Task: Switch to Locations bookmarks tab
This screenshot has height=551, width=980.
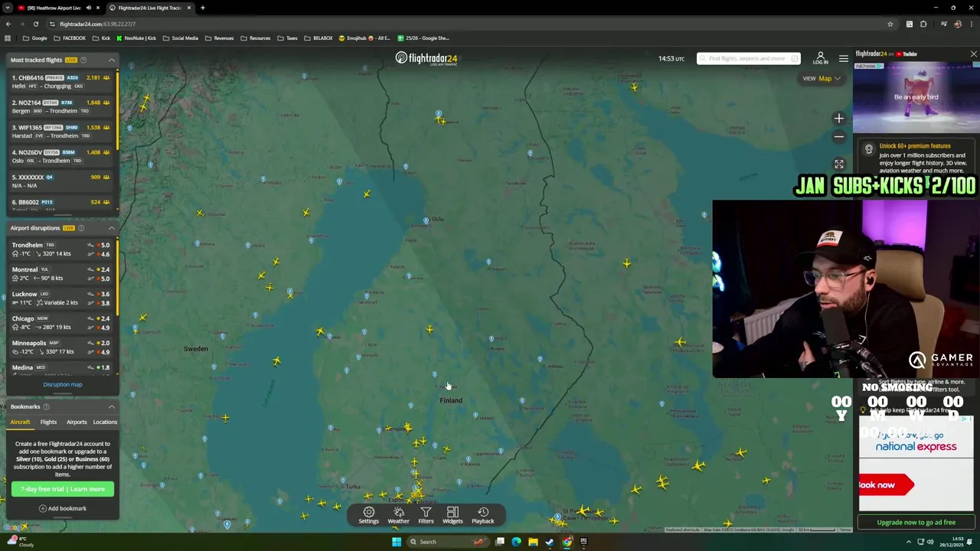Action: [x=105, y=422]
